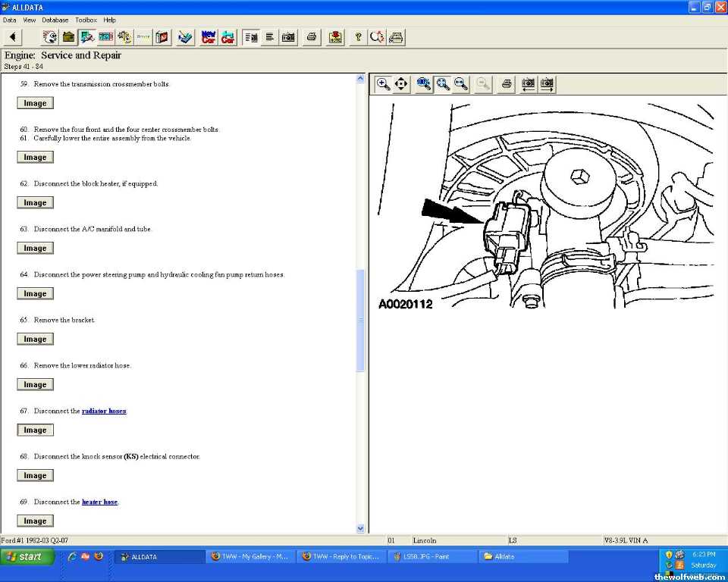Click the question mark help icon
Viewport: 728px width, 582px height.
(x=358, y=37)
